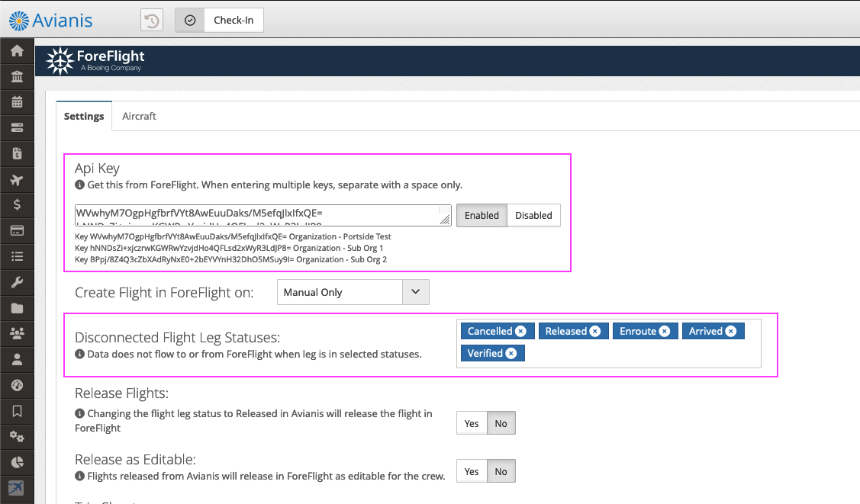Open the server stack icon in the sidebar
Image resolution: width=860 pixels, height=504 pixels.
17,127
